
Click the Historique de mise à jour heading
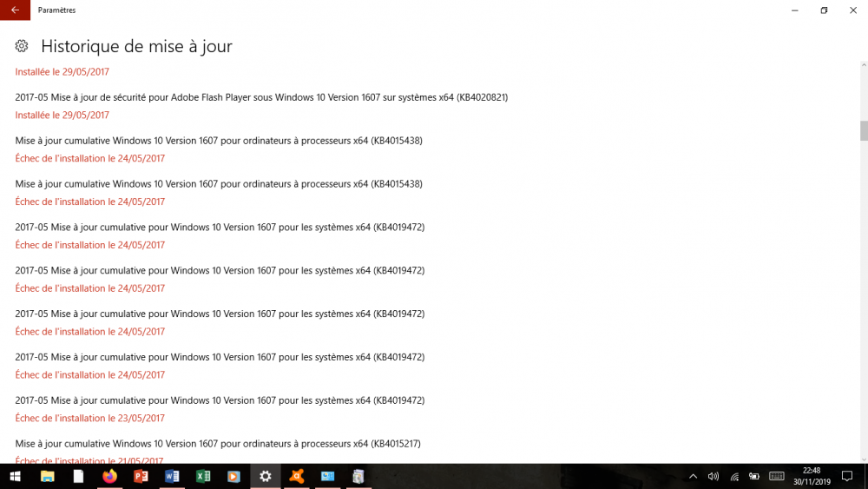(x=137, y=46)
